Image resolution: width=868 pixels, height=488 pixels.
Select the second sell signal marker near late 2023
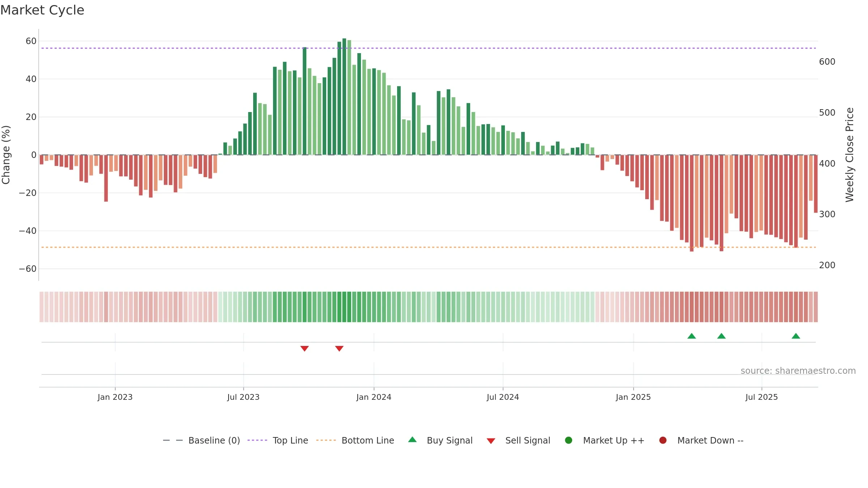coord(339,348)
